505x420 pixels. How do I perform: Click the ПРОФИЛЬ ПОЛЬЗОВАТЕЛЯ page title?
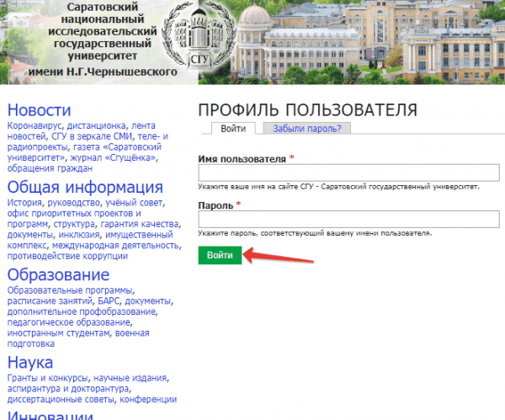307,110
